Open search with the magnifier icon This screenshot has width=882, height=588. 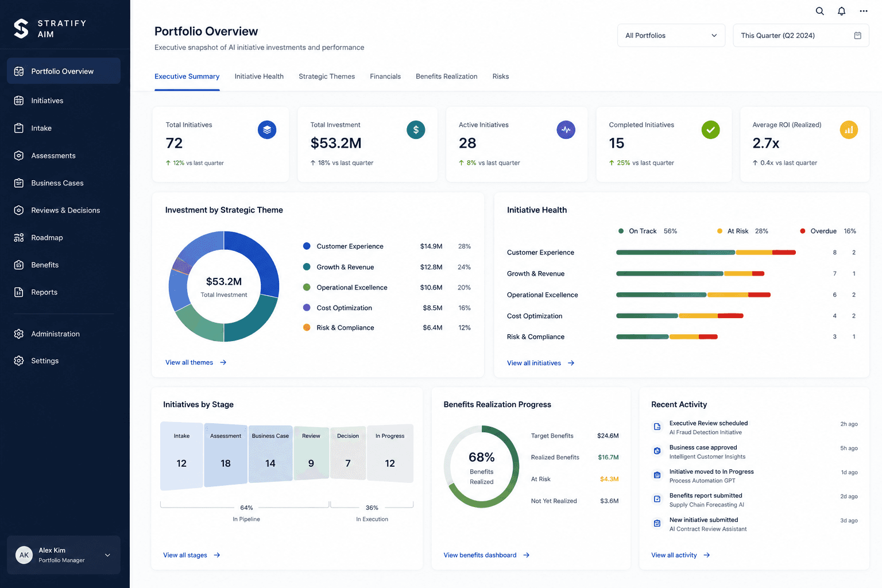(820, 11)
